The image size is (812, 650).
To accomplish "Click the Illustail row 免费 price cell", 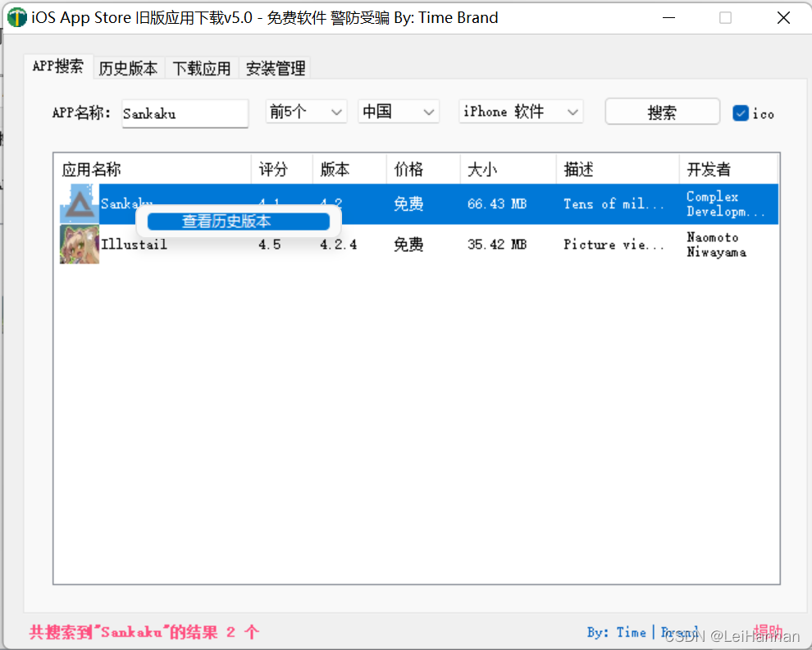I will click(408, 244).
